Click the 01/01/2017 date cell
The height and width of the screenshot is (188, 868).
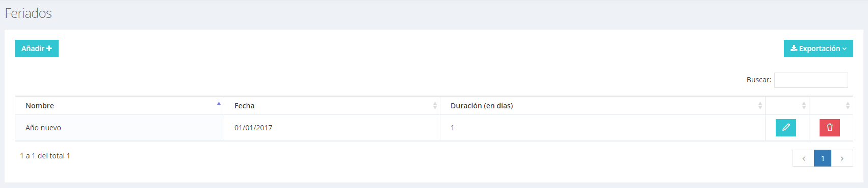[x=332, y=128]
